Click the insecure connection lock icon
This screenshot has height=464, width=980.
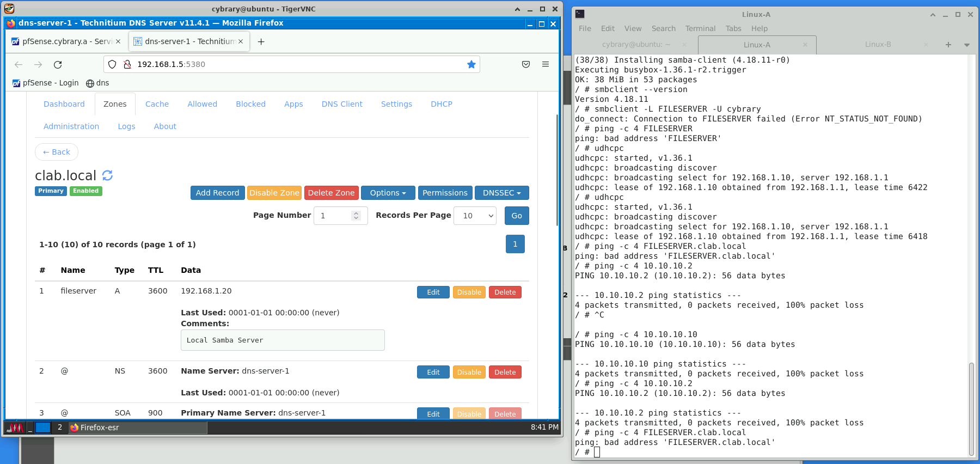[127, 64]
